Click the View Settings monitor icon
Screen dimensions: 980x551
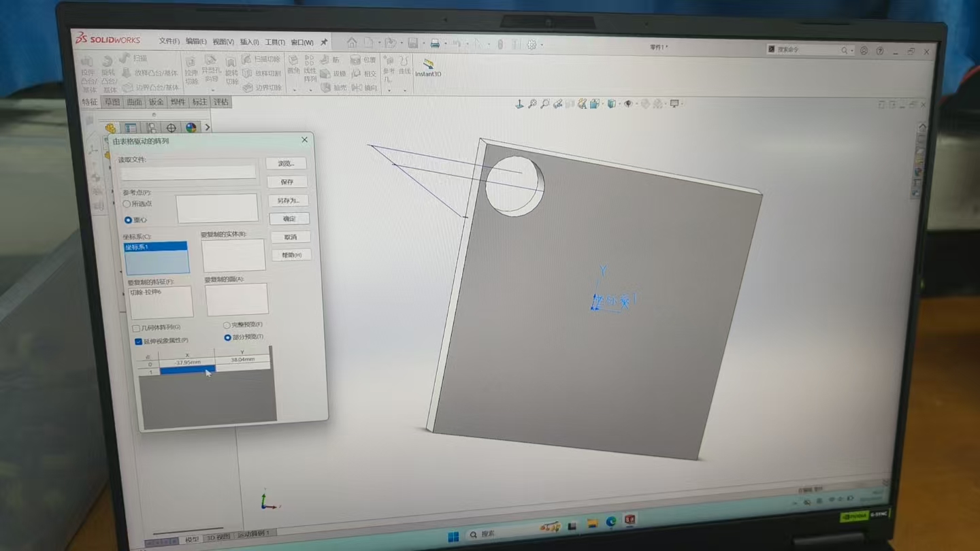pyautogui.click(x=674, y=104)
